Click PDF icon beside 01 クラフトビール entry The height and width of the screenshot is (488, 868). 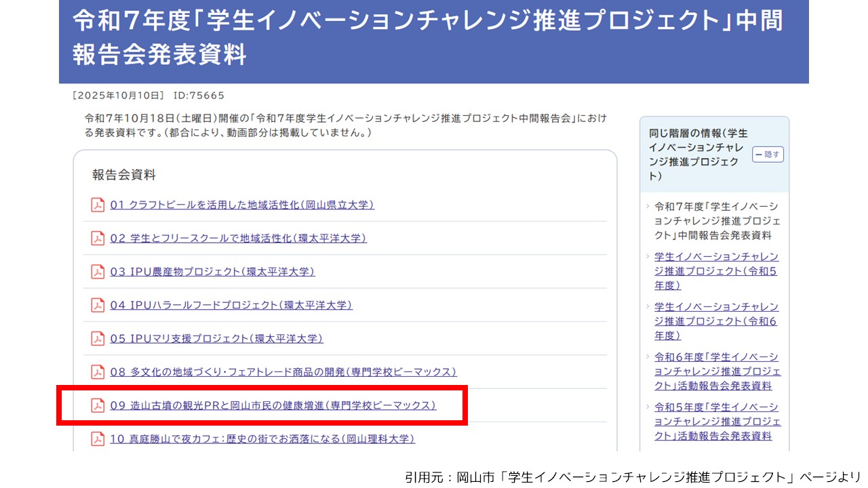click(x=98, y=205)
